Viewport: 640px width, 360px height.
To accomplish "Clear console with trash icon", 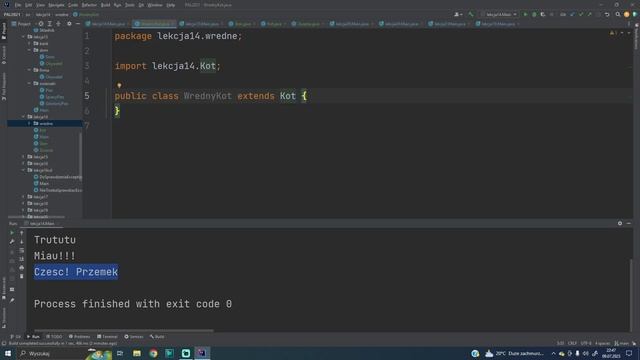I will (x=22, y=276).
